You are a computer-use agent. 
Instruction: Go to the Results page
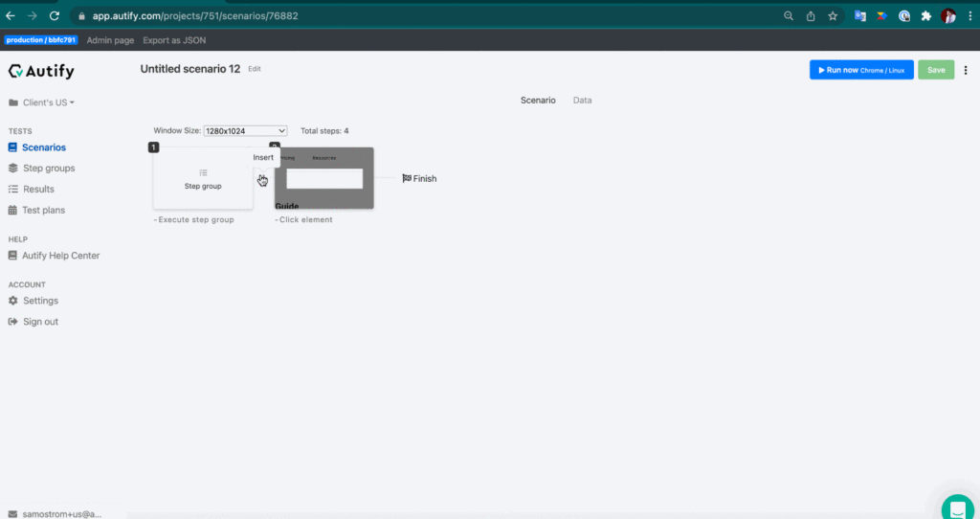pyautogui.click(x=38, y=190)
